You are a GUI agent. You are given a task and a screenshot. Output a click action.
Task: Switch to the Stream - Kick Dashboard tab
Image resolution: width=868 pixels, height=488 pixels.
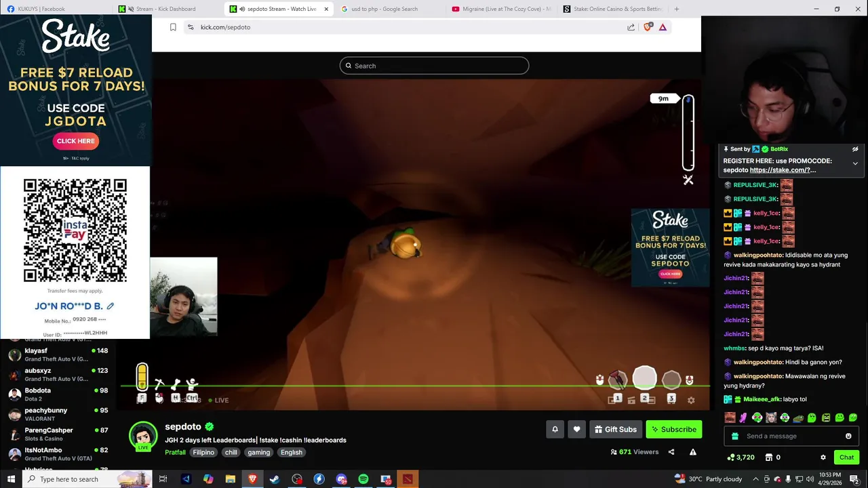(166, 9)
